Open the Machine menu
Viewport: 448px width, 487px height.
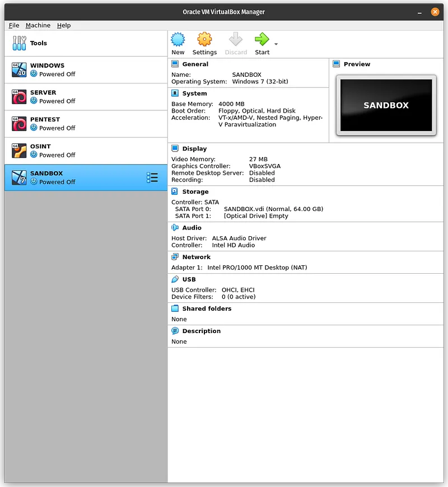pos(38,25)
